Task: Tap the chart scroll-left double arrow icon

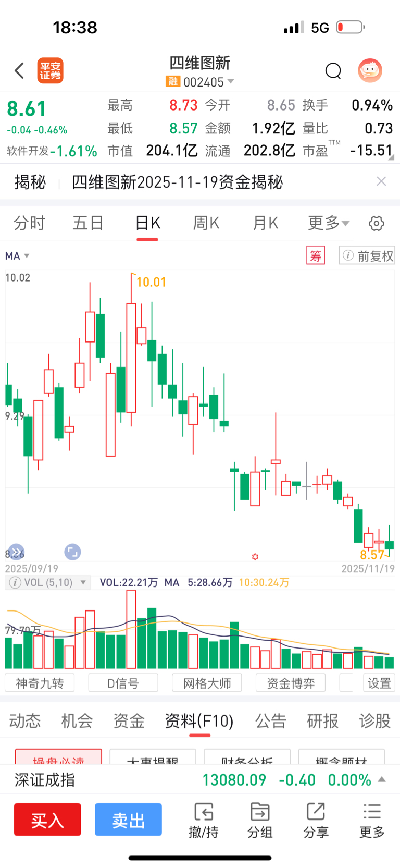Action: point(17,552)
